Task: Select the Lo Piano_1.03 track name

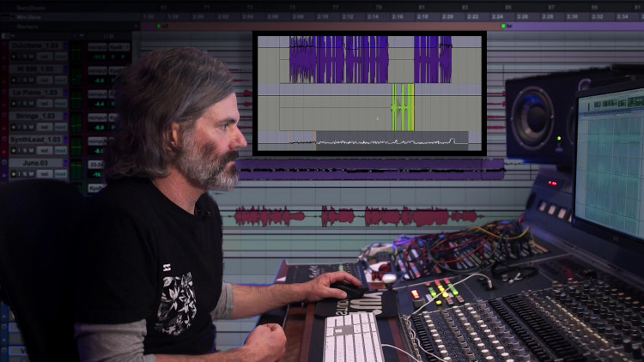Action: pos(36,93)
